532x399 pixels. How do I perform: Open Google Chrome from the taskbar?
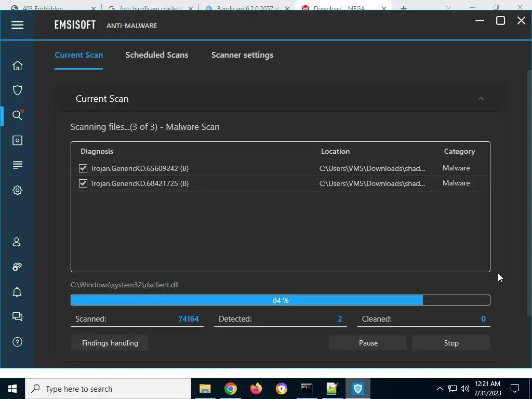(230, 389)
